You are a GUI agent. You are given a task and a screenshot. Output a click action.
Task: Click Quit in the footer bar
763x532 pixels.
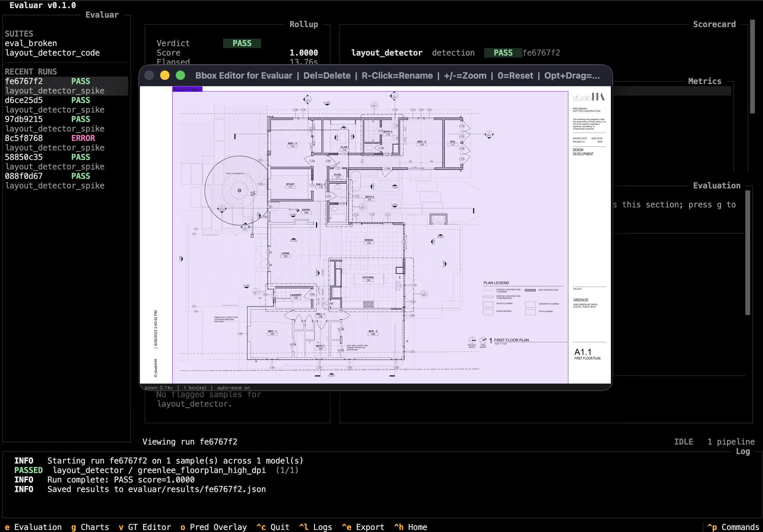pyautogui.click(x=273, y=527)
